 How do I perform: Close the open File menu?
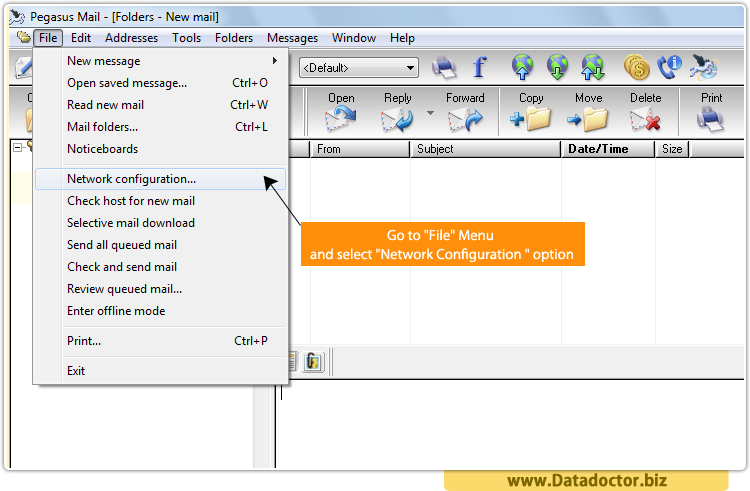tap(48, 38)
